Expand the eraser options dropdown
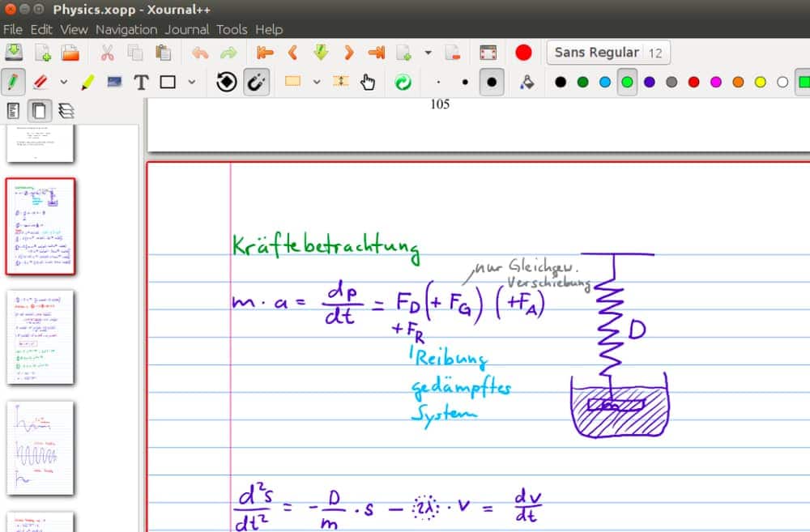The height and width of the screenshot is (532, 810). click(x=63, y=82)
